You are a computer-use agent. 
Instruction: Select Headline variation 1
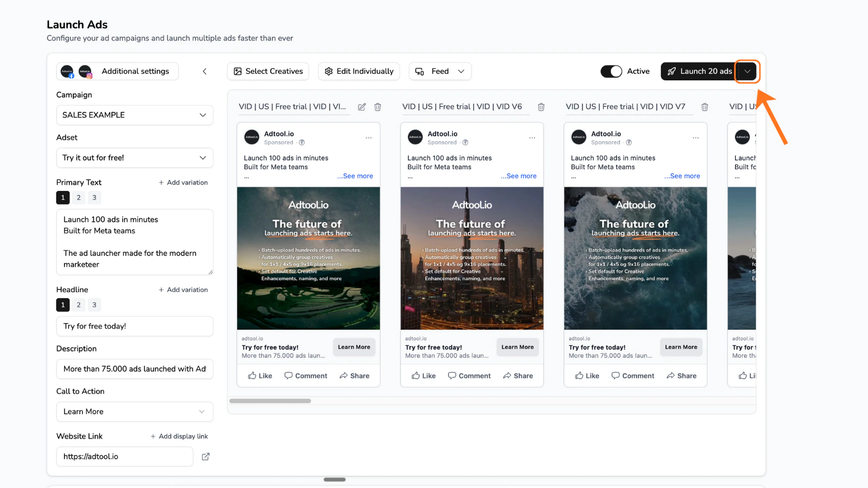(x=63, y=305)
